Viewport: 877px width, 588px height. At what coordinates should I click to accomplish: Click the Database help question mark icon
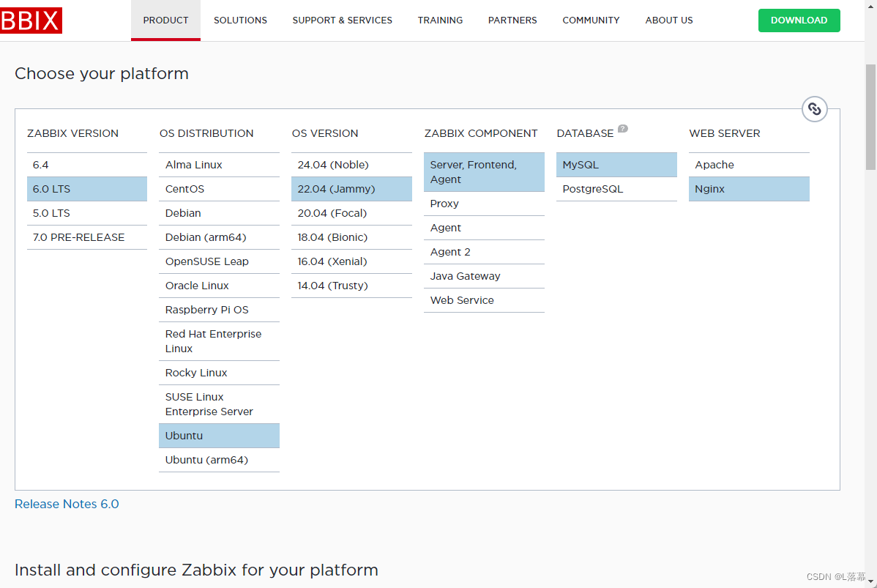pyautogui.click(x=622, y=129)
